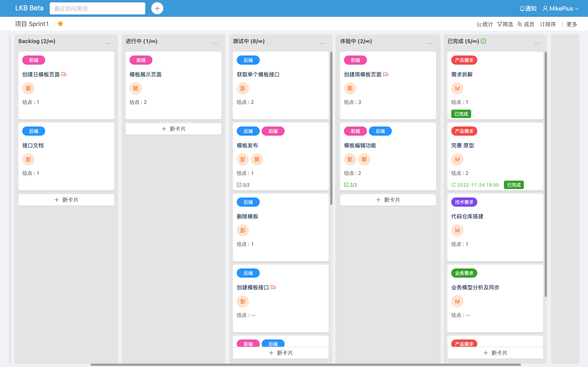Click 彭 avatar on 获取单个模板接口 card
Screen dimensions: 588x367
click(243, 88)
